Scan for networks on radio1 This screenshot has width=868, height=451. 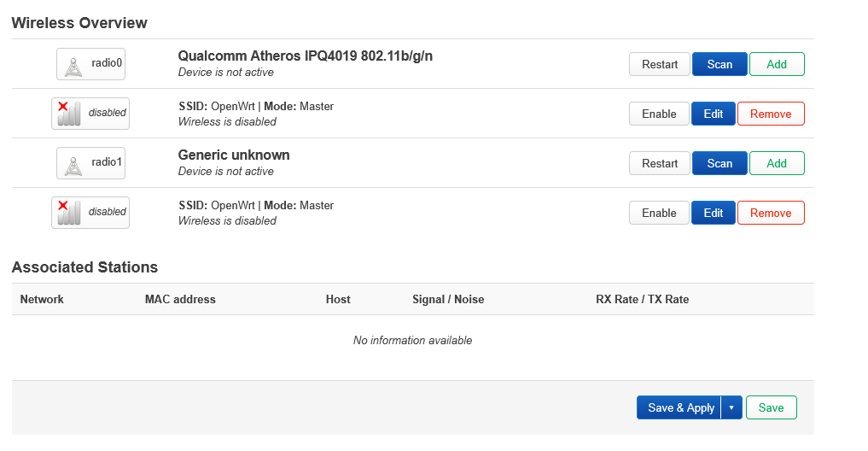tap(719, 163)
